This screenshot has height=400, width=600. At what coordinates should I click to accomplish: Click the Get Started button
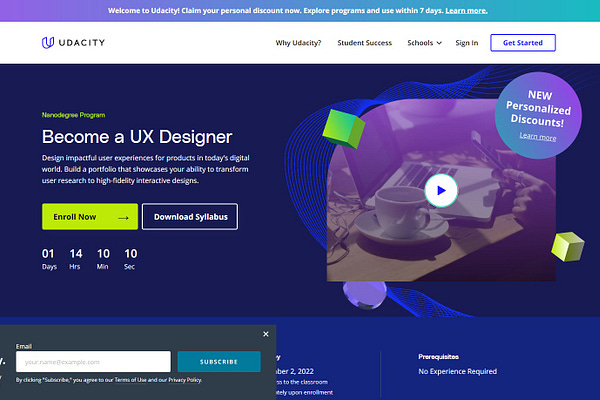point(523,43)
